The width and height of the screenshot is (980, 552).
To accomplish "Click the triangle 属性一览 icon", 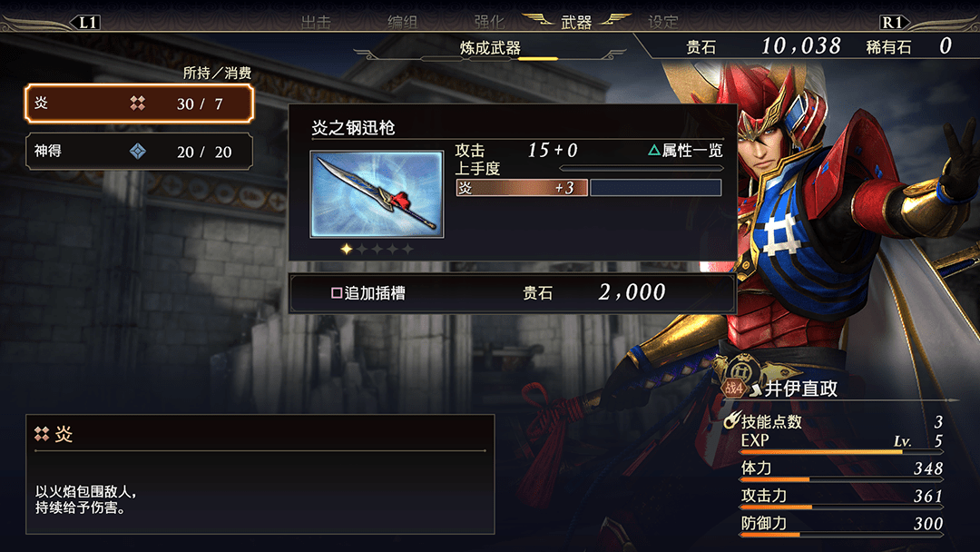I will tap(653, 150).
